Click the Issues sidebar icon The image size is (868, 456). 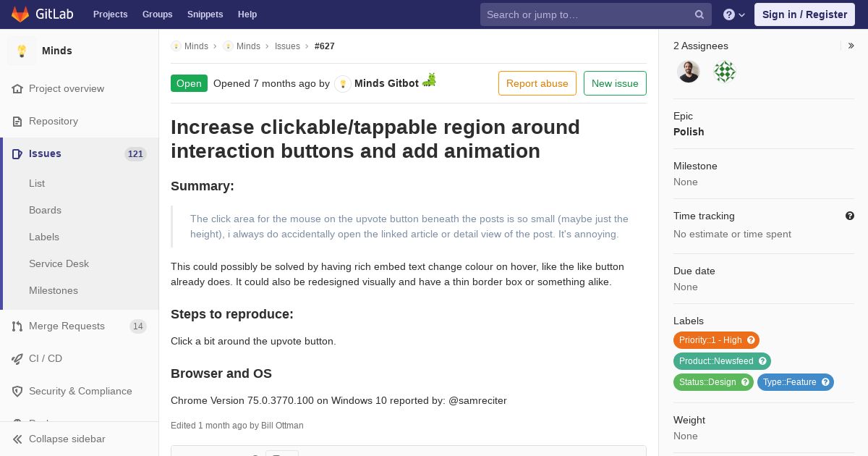(x=17, y=154)
